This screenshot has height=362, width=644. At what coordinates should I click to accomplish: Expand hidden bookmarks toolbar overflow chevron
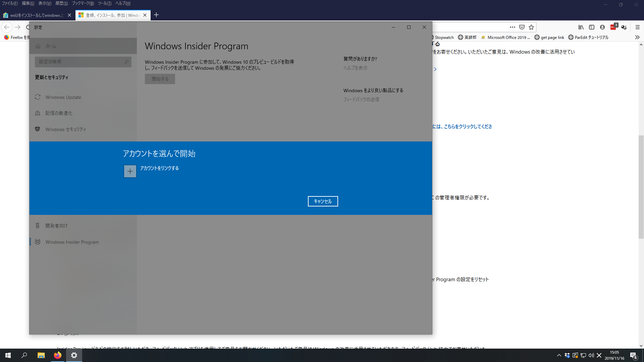pos(637,37)
